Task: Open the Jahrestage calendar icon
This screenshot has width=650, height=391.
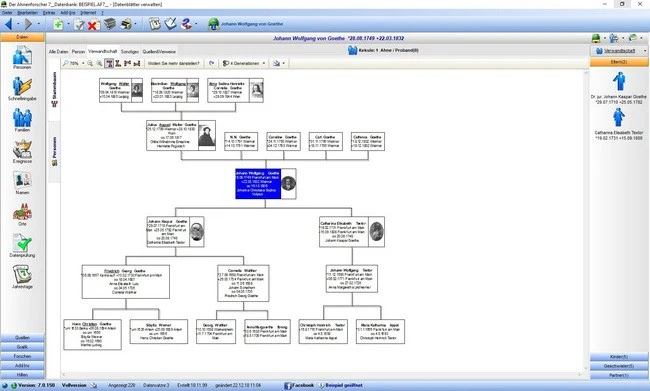Action: coord(22,277)
